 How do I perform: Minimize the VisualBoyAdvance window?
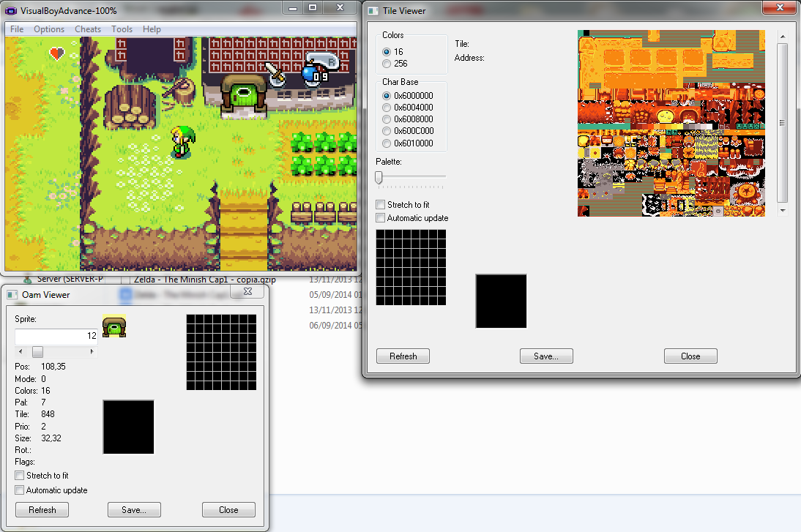(293, 7)
